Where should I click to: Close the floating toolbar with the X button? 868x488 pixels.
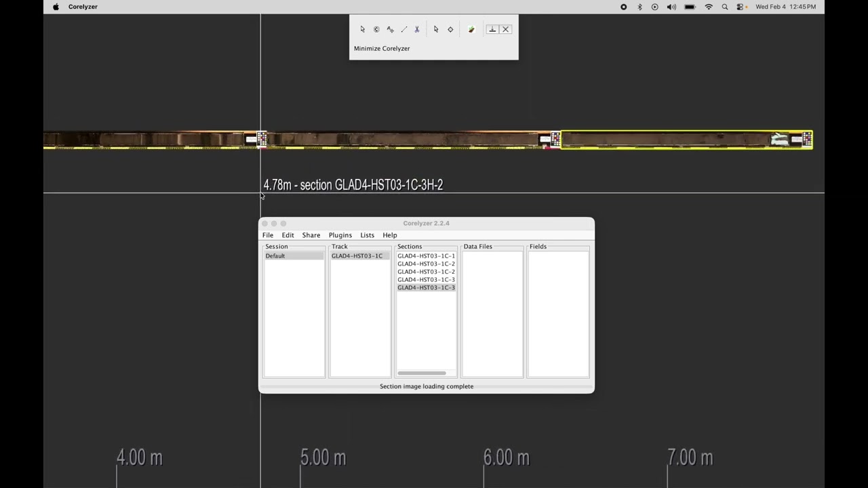505,29
